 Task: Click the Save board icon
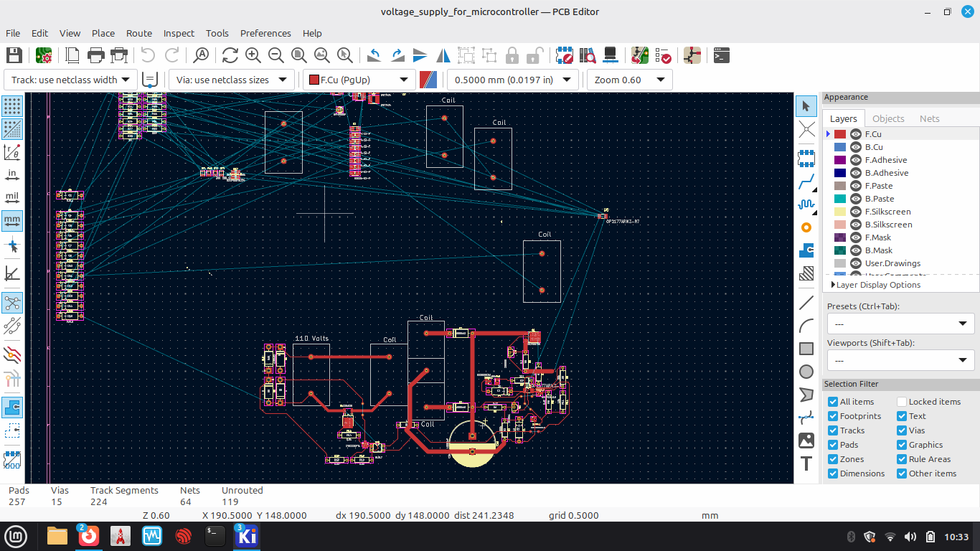coord(14,55)
